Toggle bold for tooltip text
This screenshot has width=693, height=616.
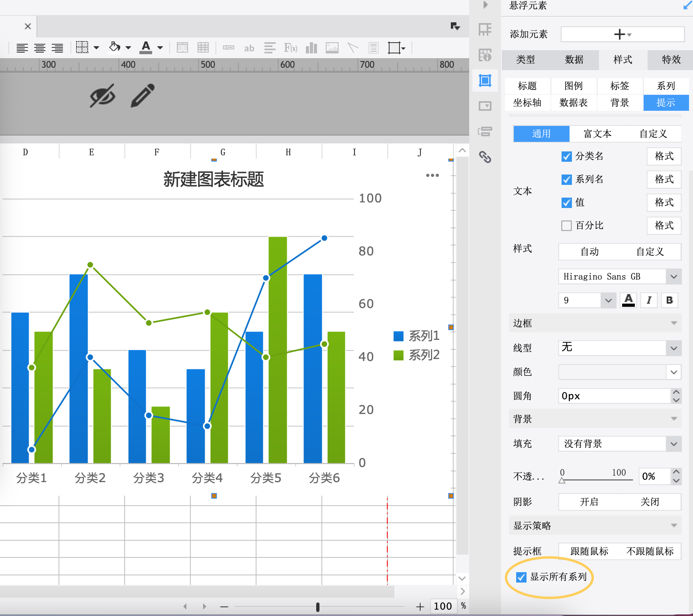click(670, 300)
